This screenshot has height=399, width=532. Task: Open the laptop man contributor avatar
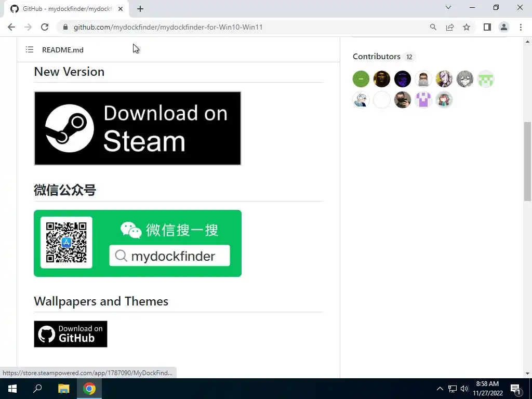[423, 79]
